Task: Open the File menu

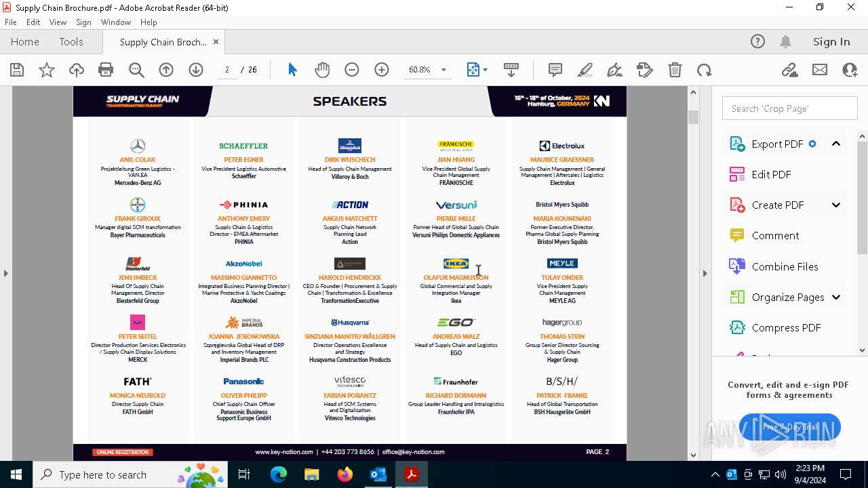Action: point(11,22)
